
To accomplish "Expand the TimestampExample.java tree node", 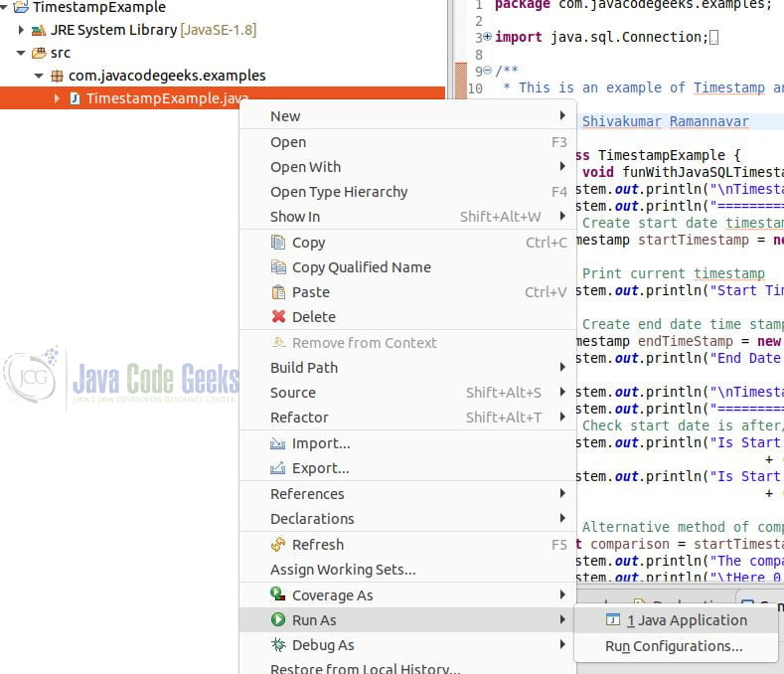I will coord(57,98).
